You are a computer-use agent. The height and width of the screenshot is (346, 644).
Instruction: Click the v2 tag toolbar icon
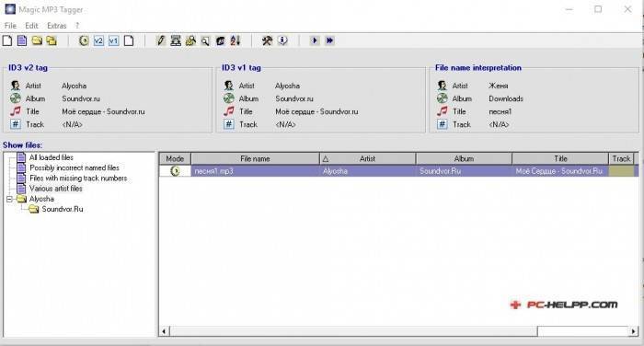pyautogui.click(x=98, y=40)
